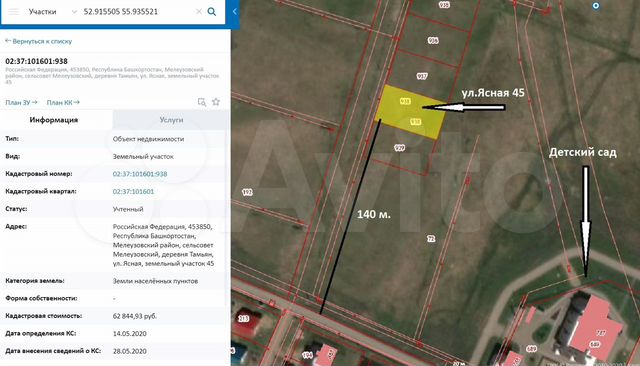Go back via Вернуться к списку

click(38, 41)
